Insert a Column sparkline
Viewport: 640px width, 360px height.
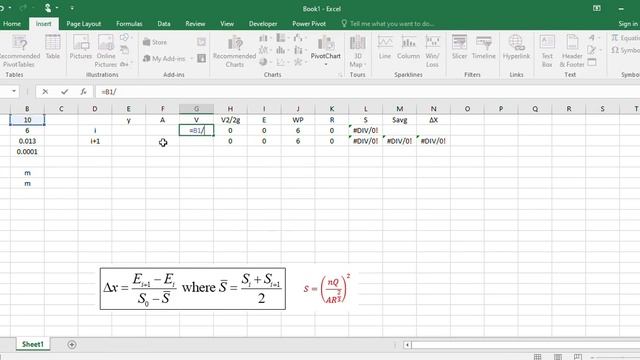[408, 47]
